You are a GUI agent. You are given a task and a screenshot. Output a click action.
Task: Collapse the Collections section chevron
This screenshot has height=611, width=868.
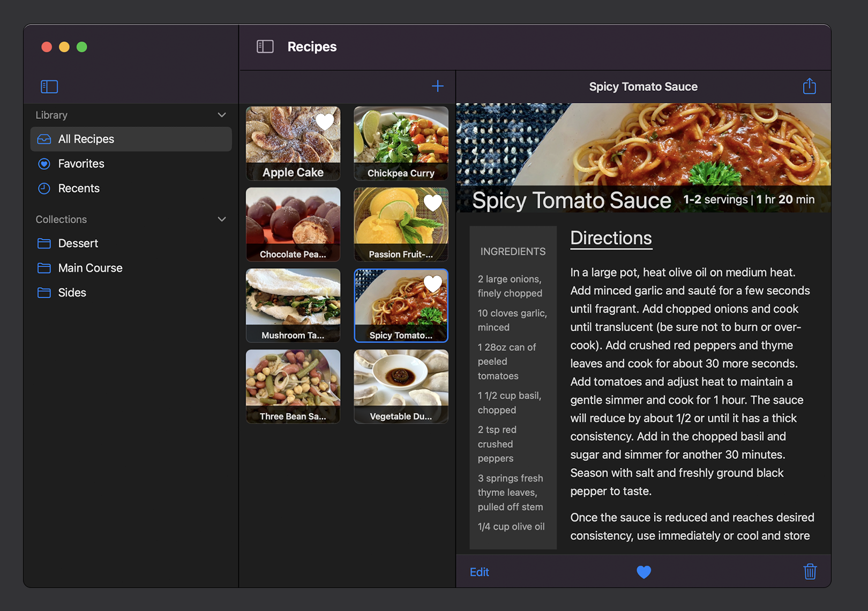(x=222, y=219)
